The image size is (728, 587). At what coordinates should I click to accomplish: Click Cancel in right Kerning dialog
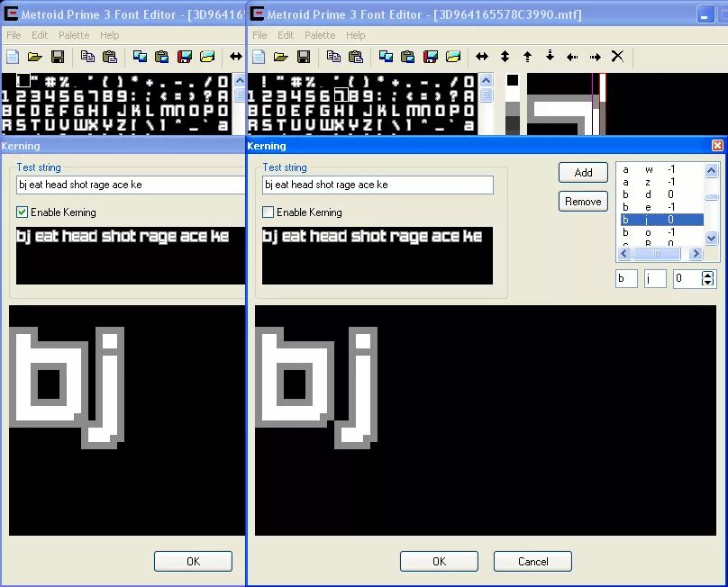click(532, 562)
